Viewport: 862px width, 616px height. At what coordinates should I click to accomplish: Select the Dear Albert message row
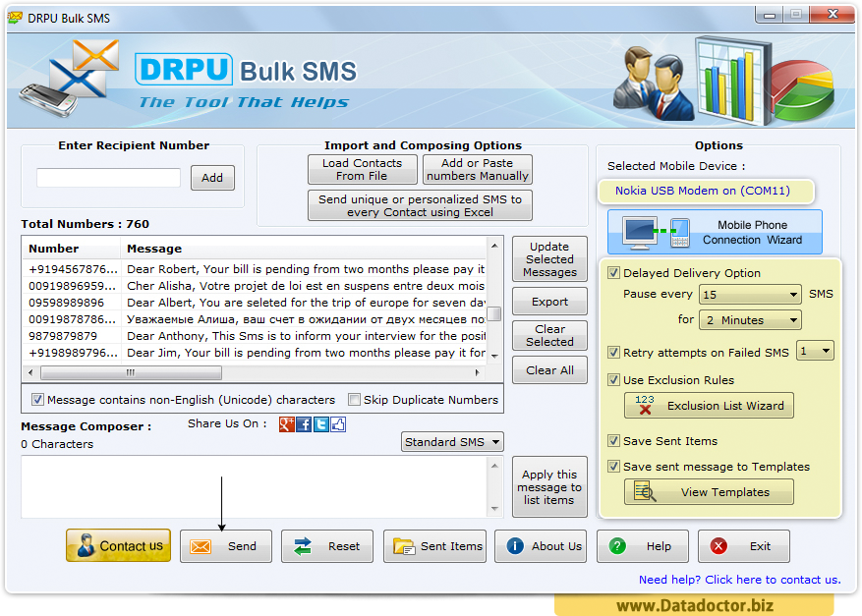click(x=305, y=303)
